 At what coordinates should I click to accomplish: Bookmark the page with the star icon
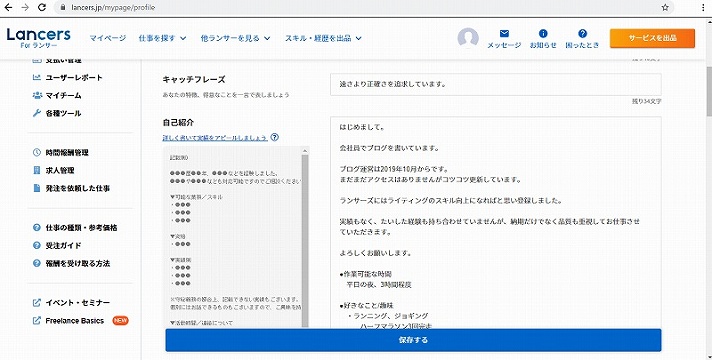[665, 7]
